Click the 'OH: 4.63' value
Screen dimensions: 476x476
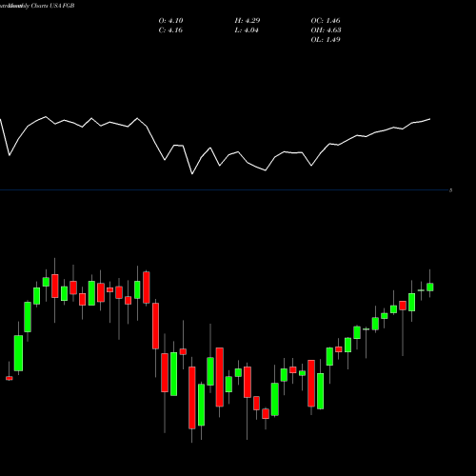pyautogui.click(x=326, y=30)
